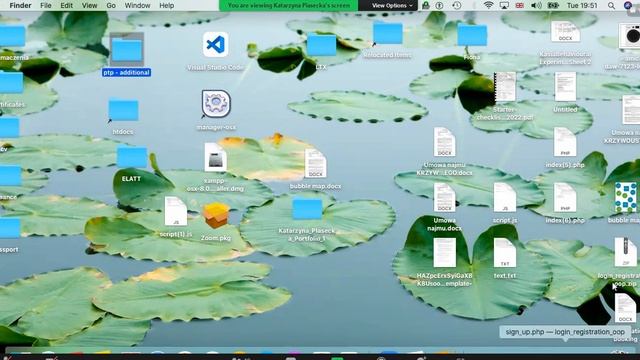Select the Zoom.pkg installer package
The height and width of the screenshot is (360, 640).
point(216,215)
